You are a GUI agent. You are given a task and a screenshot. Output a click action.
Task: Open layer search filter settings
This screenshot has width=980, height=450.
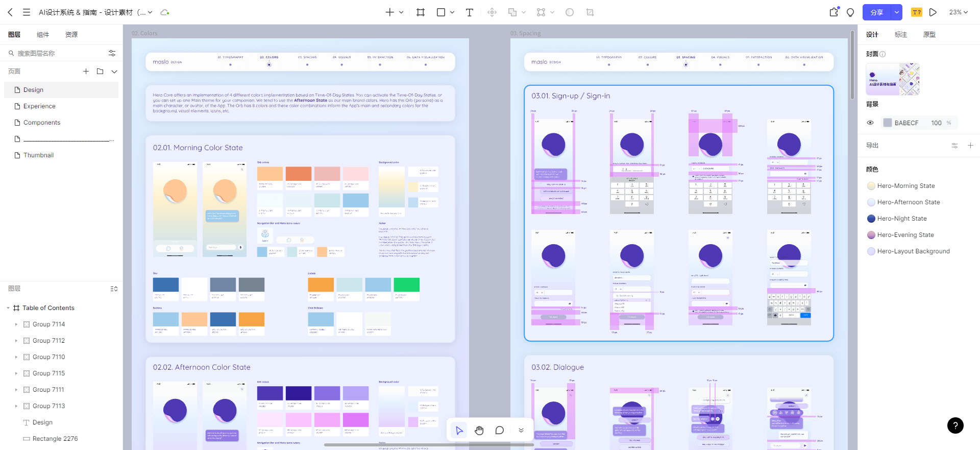112,53
